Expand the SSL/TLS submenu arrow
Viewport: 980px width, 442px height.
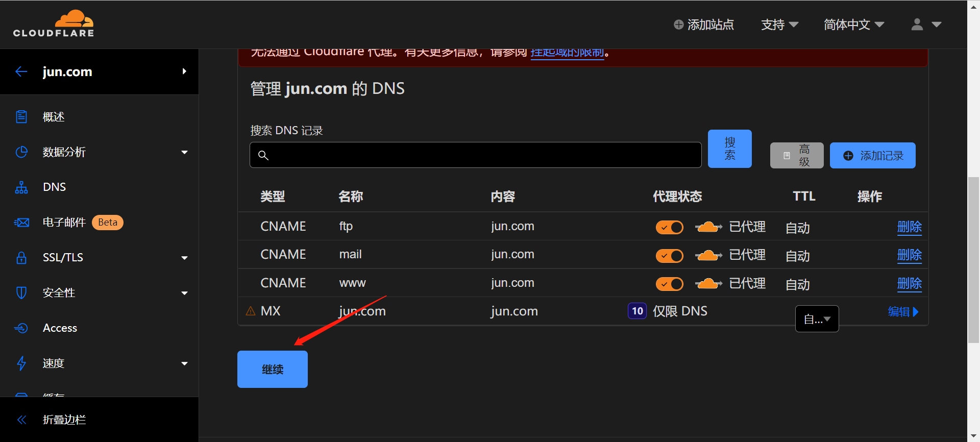click(x=184, y=258)
